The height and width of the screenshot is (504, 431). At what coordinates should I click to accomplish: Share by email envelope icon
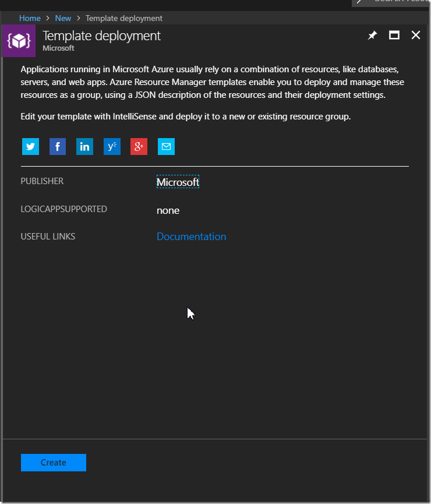coord(166,147)
